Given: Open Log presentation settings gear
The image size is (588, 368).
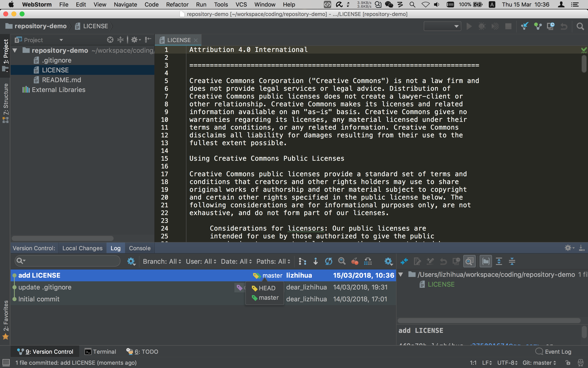Looking at the screenshot, I should tap(388, 262).
